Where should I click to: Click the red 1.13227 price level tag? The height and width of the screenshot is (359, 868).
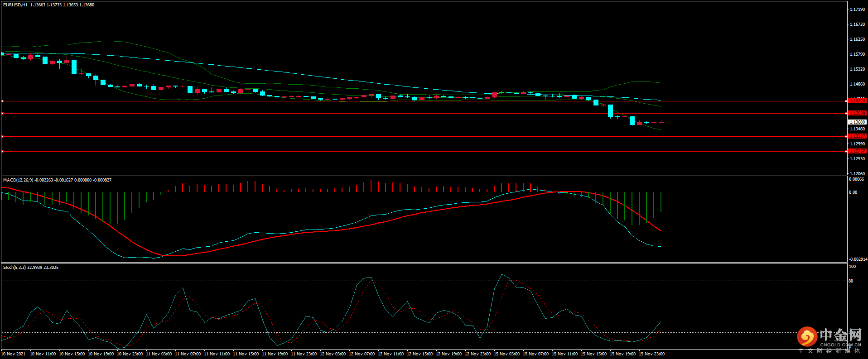857,136
